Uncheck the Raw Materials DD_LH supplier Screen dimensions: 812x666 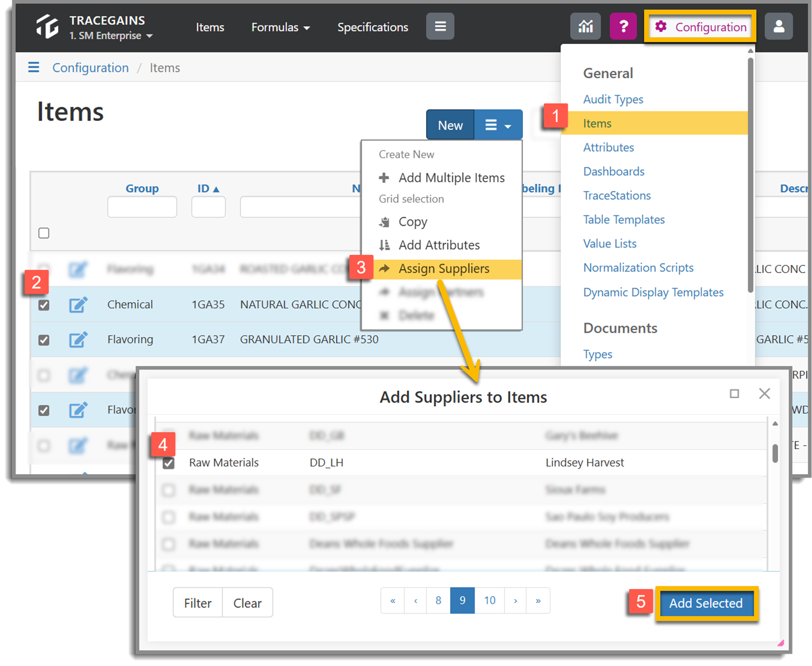[168, 462]
